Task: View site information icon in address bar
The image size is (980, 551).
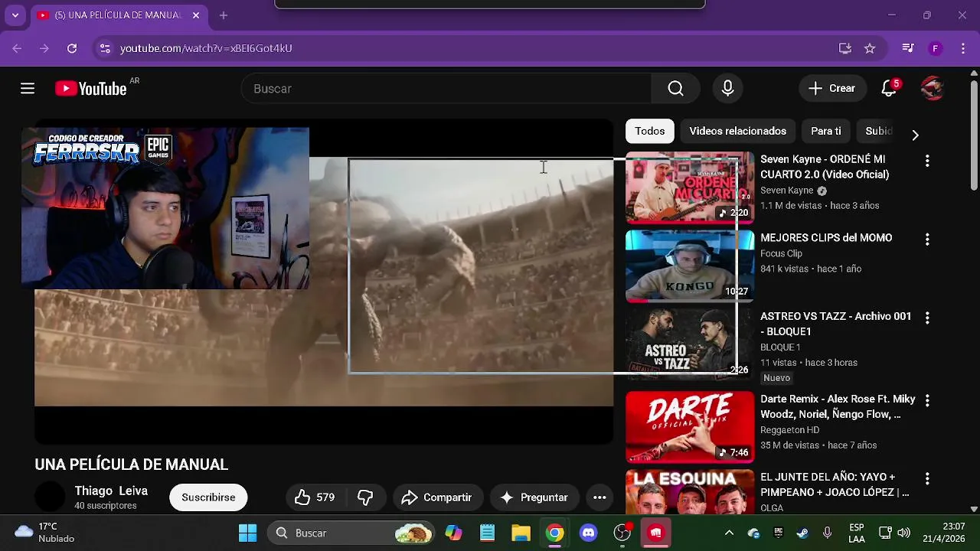Action: point(105,48)
